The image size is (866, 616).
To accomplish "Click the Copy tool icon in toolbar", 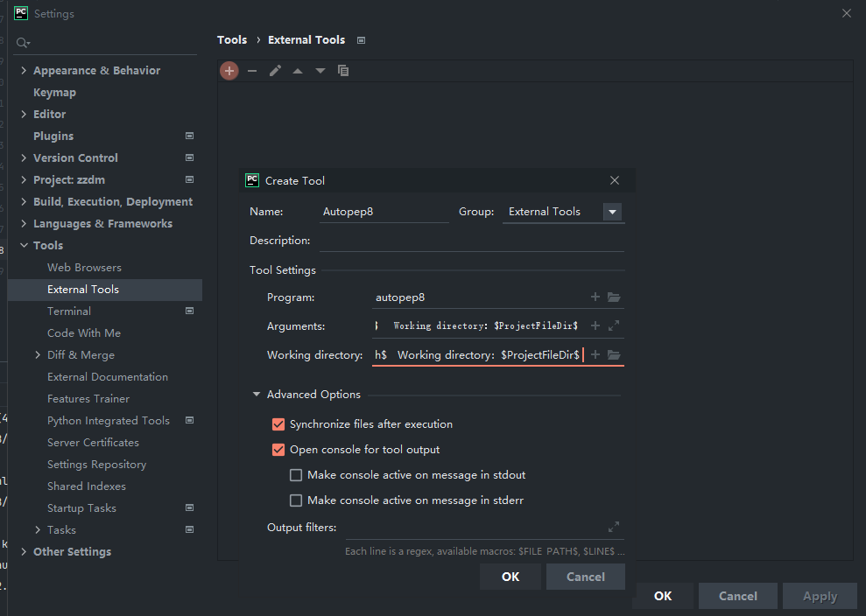I will (x=343, y=71).
